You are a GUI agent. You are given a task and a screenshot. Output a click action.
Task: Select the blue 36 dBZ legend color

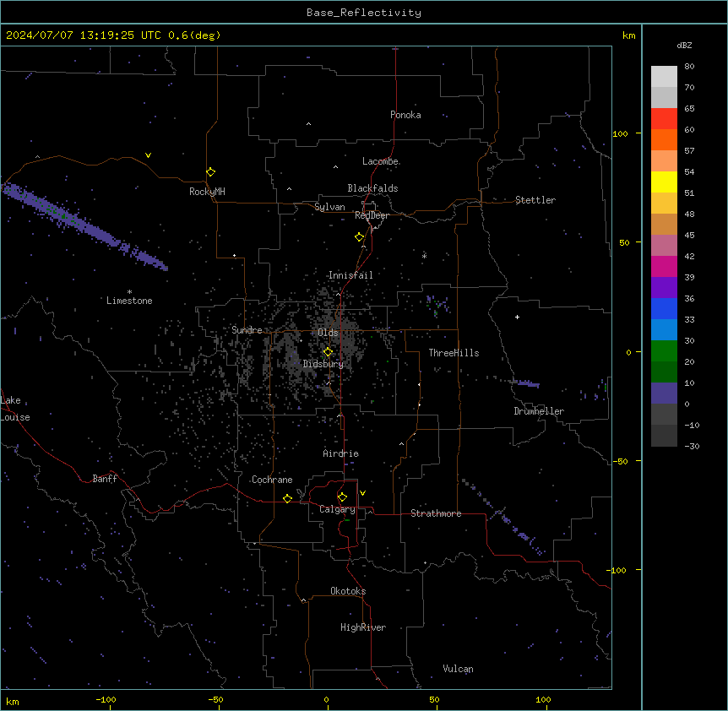click(664, 308)
